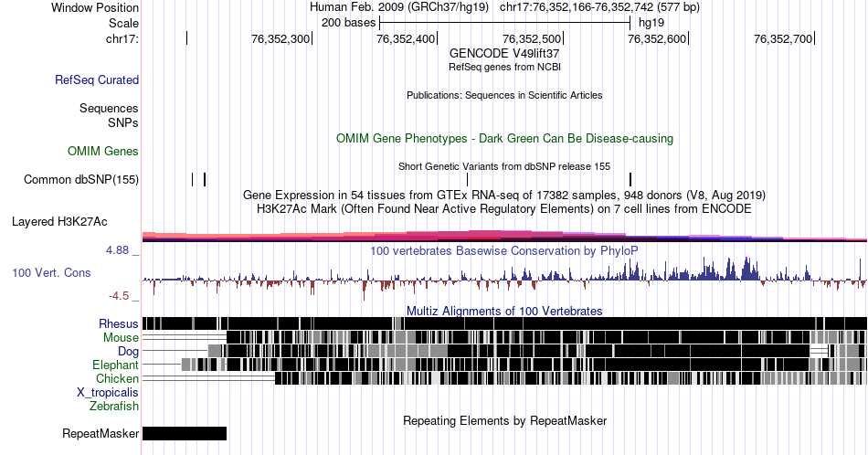Select the Scale label

(x=123, y=23)
